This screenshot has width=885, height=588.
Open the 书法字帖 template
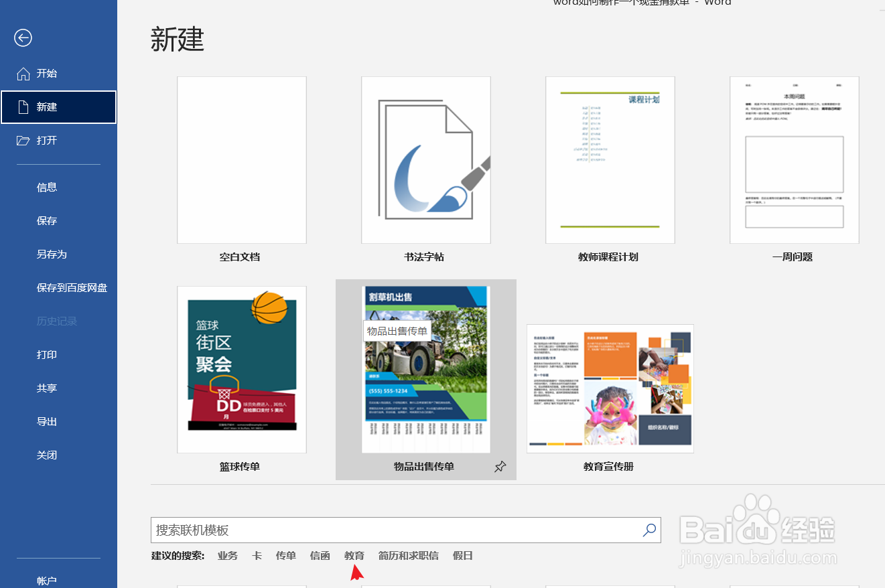pyautogui.click(x=425, y=159)
